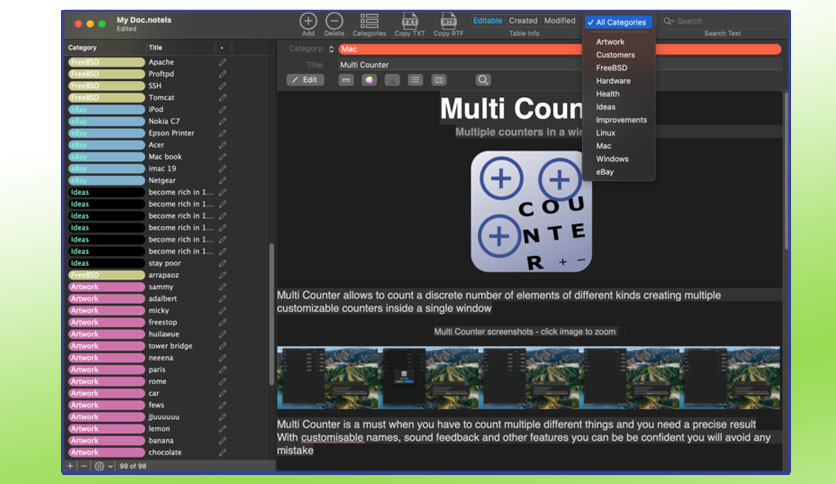Select the Nokia C7 note row
836x484 pixels.
[168, 121]
